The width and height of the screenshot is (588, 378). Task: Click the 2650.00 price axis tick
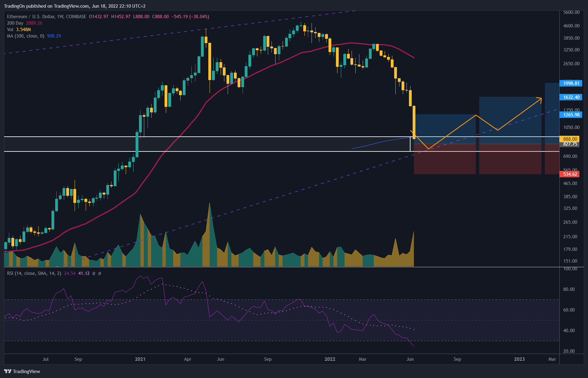[x=571, y=64]
